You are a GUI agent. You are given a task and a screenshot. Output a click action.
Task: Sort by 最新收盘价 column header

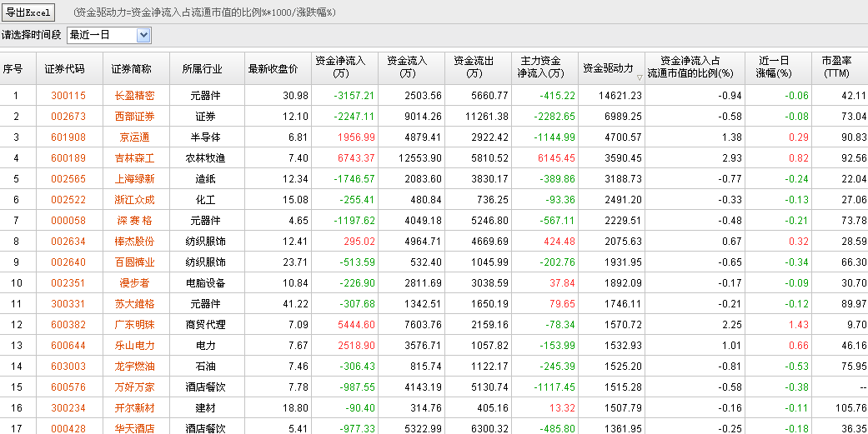coord(273,68)
